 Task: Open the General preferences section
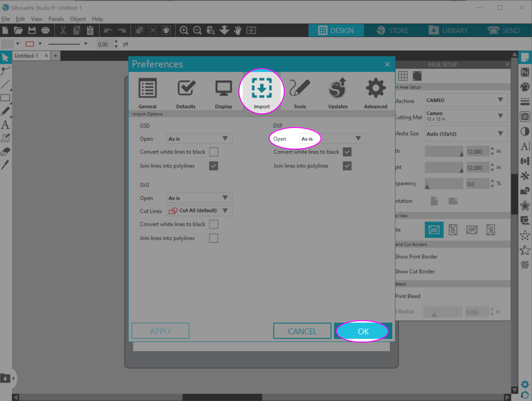147,93
